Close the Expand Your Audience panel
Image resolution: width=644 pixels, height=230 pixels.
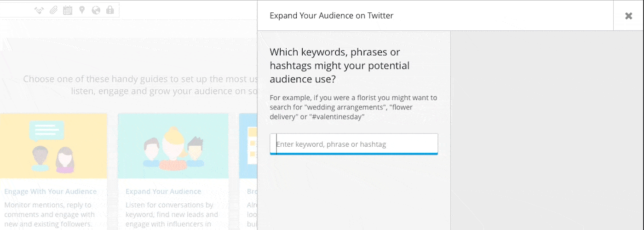[x=628, y=16]
